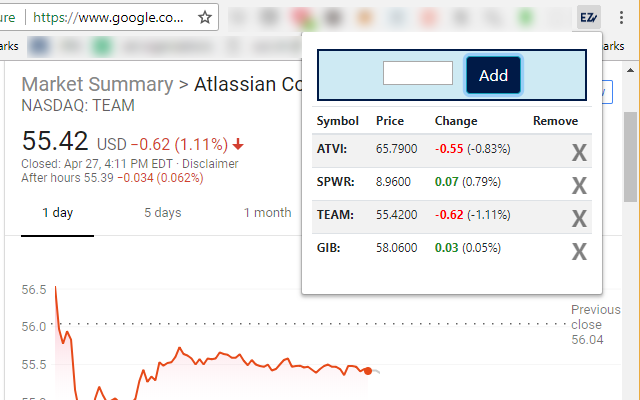This screenshot has height=400, width=640.
Task: Click the orange chart endpoint dot
Action: 368,371
